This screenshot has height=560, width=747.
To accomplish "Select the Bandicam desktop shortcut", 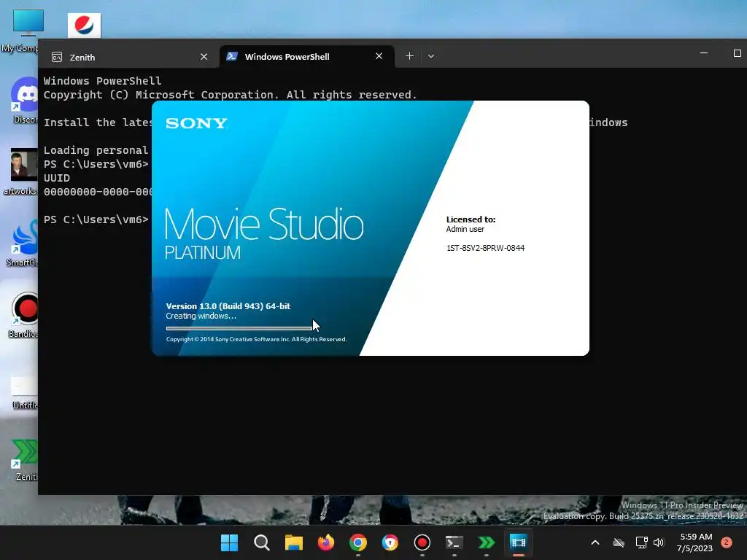I will 24,314.
